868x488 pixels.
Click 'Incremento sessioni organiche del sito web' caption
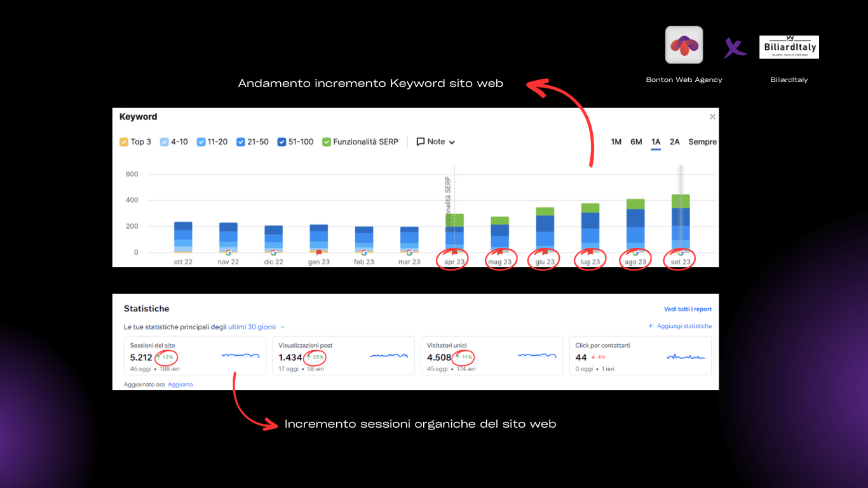pos(420,424)
